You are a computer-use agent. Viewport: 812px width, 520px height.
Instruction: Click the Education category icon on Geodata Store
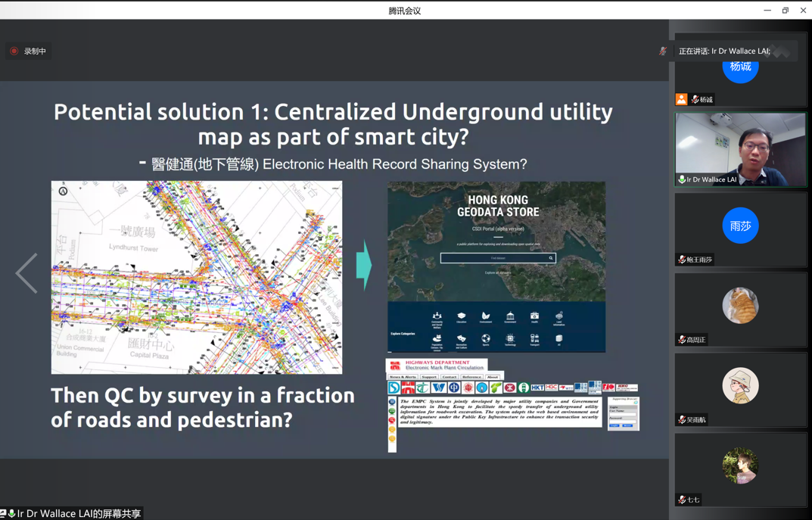(462, 316)
